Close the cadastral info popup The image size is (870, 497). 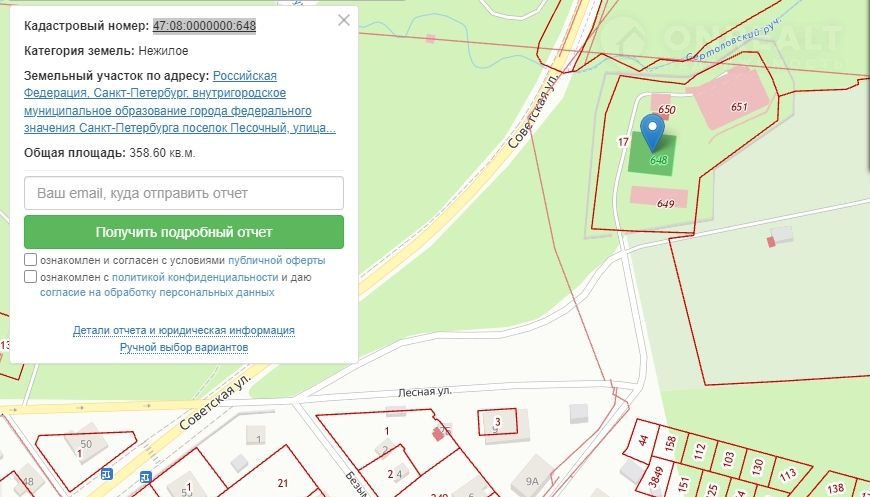(344, 20)
